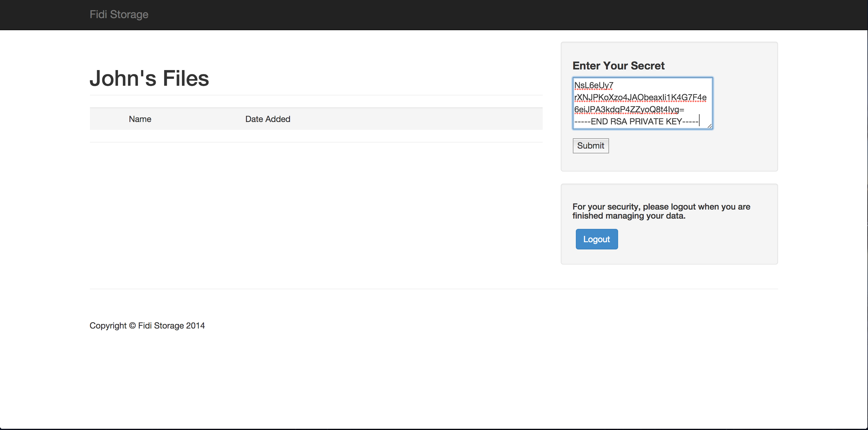
Task: Click the line starting with rXNJPKoXzo4
Action: click(x=640, y=98)
